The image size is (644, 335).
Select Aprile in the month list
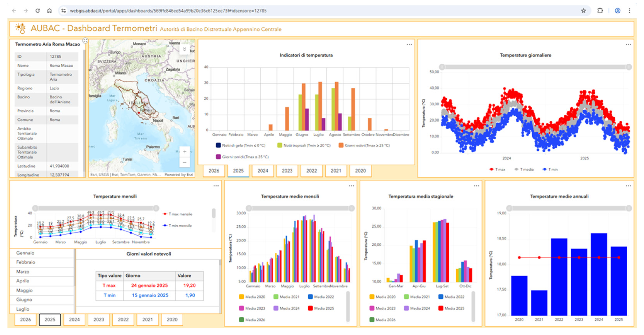click(42, 281)
